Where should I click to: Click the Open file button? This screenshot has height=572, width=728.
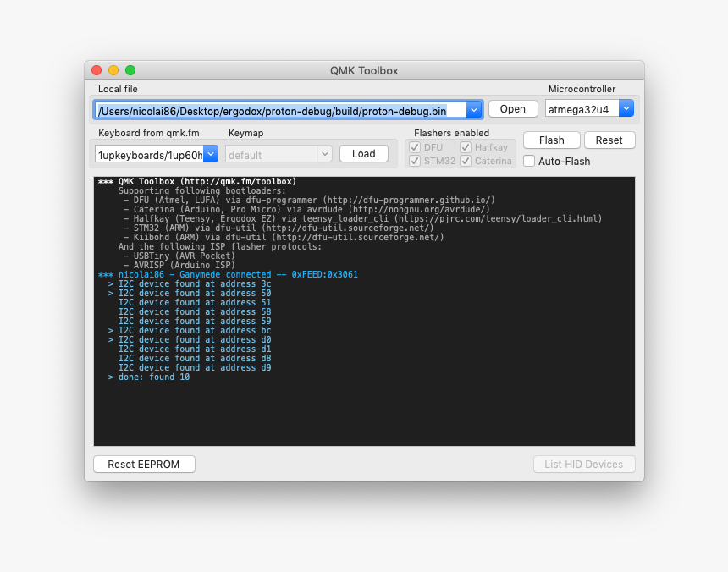512,108
